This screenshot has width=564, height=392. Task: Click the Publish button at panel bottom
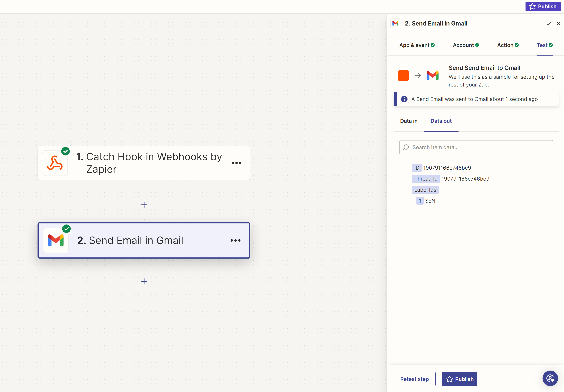[459, 379]
